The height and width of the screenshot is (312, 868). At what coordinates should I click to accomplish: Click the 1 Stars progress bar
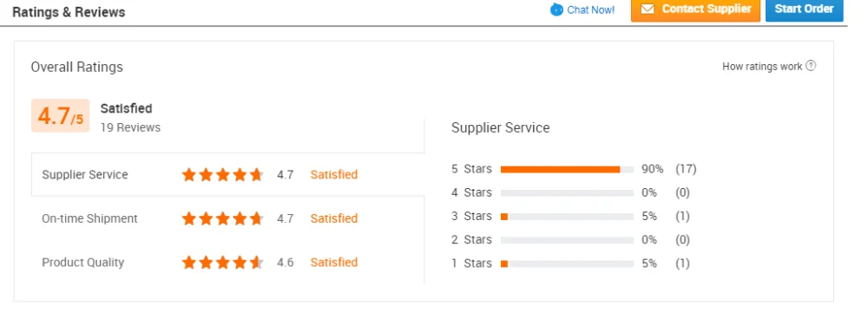567,263
